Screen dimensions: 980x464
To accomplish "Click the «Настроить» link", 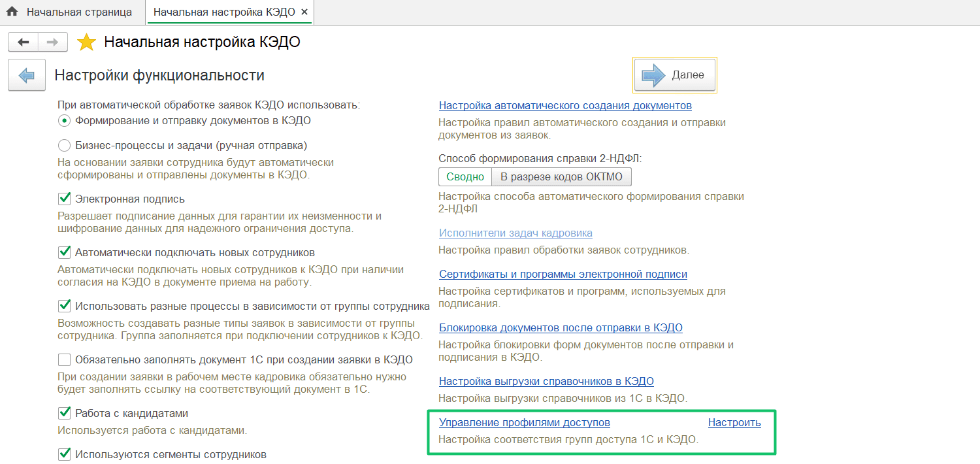I will pos(734,422).
